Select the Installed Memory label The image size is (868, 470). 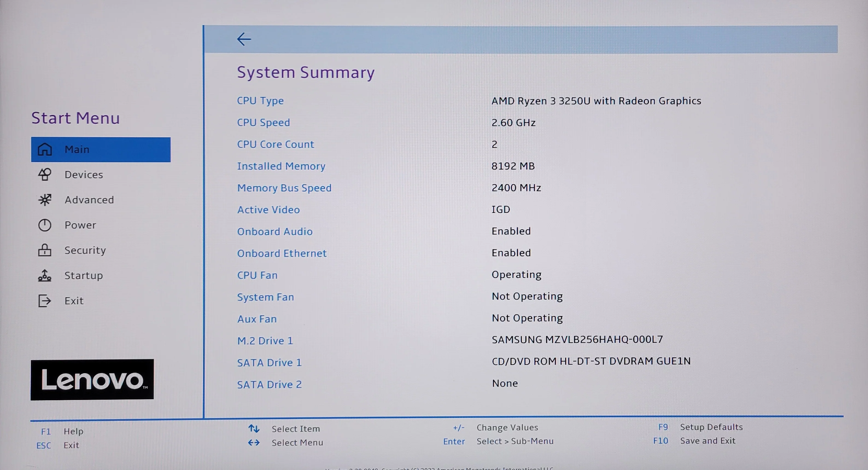point(281,166)
